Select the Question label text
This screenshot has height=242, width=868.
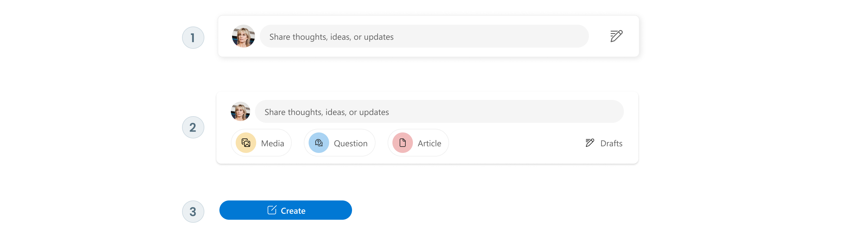point(351,143)
